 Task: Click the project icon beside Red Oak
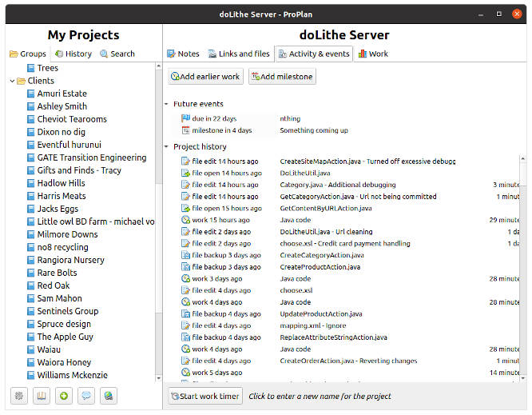click(x=31, y=285)
